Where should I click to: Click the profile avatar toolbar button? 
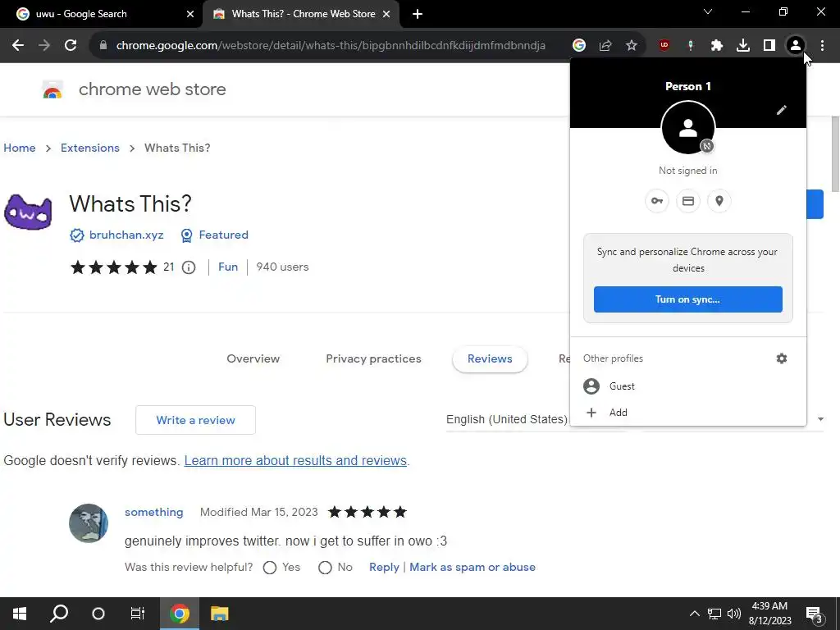(796, 45)
